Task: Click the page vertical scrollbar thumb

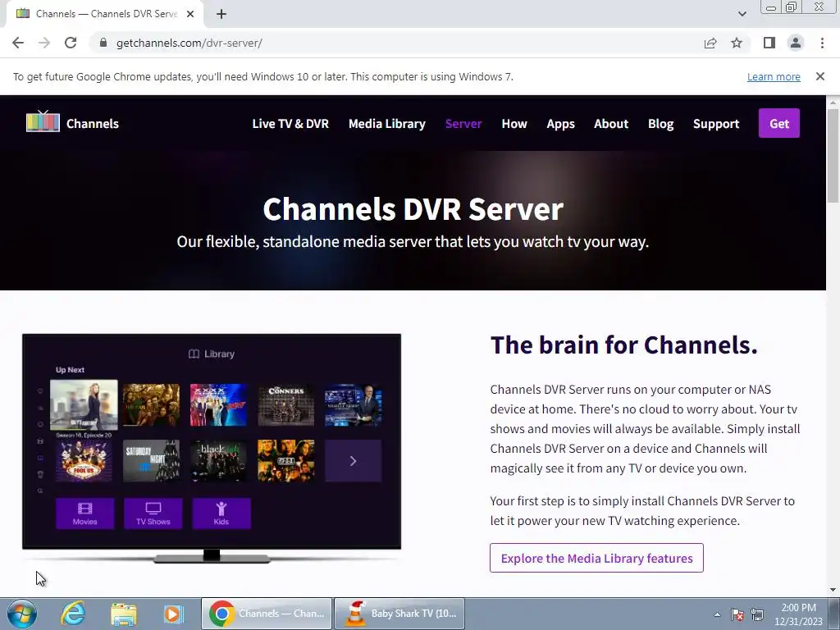Action: pyautogui.click(x=833, y=155)
